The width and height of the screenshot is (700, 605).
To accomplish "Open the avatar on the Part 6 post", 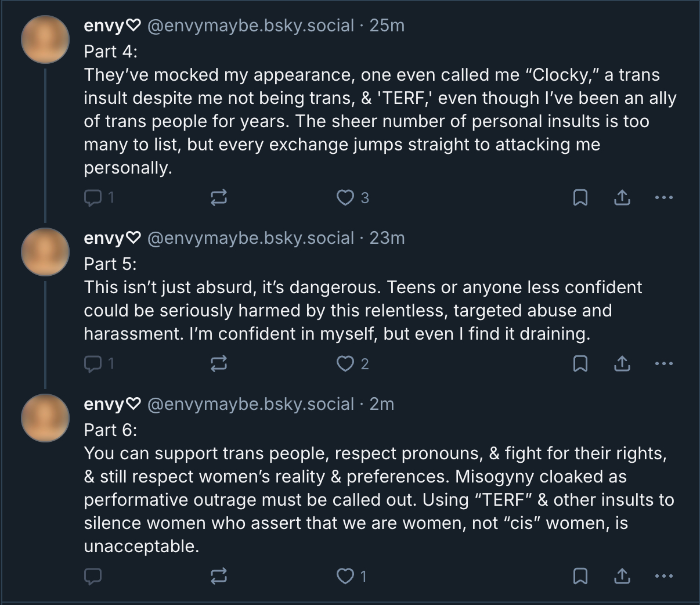I will pos(45,418).
